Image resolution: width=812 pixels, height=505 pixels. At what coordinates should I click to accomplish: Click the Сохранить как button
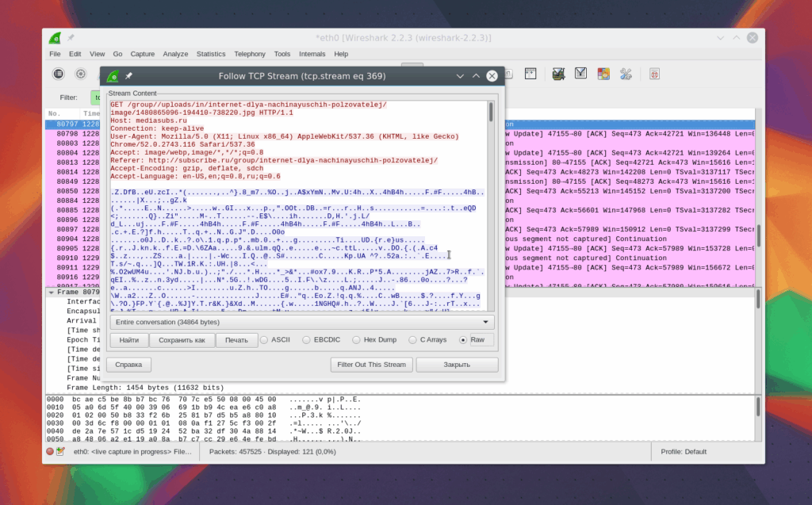[x=182, y=340]
